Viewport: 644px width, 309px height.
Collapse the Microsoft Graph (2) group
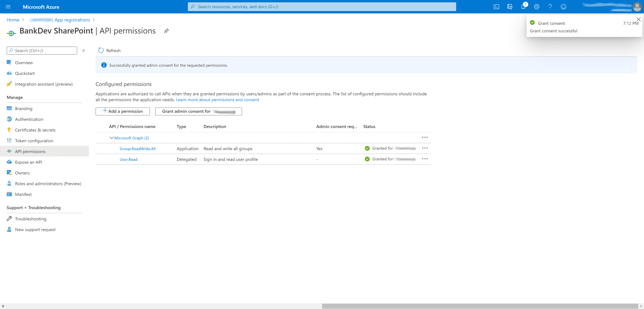coord(112,138)
